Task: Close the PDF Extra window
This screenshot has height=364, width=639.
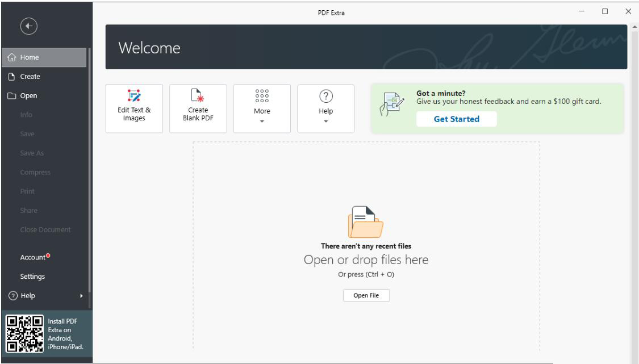Action: pyautogui.click(x=628, y=11)
